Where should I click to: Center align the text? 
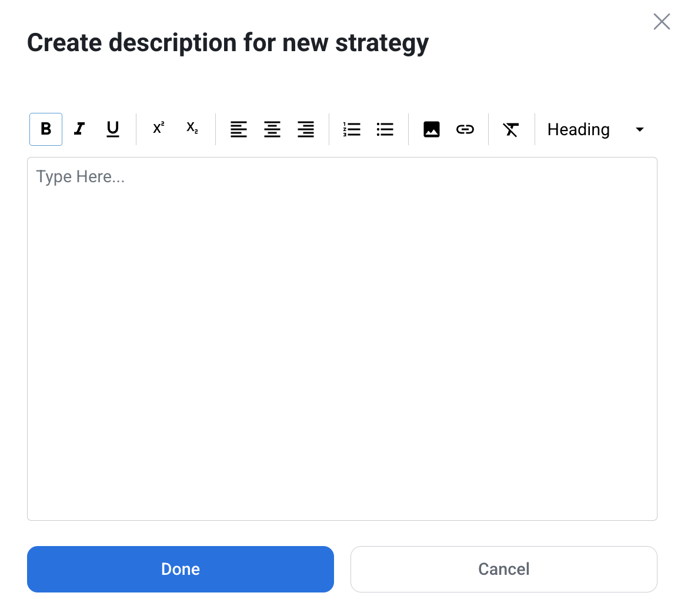coord(272,129)
